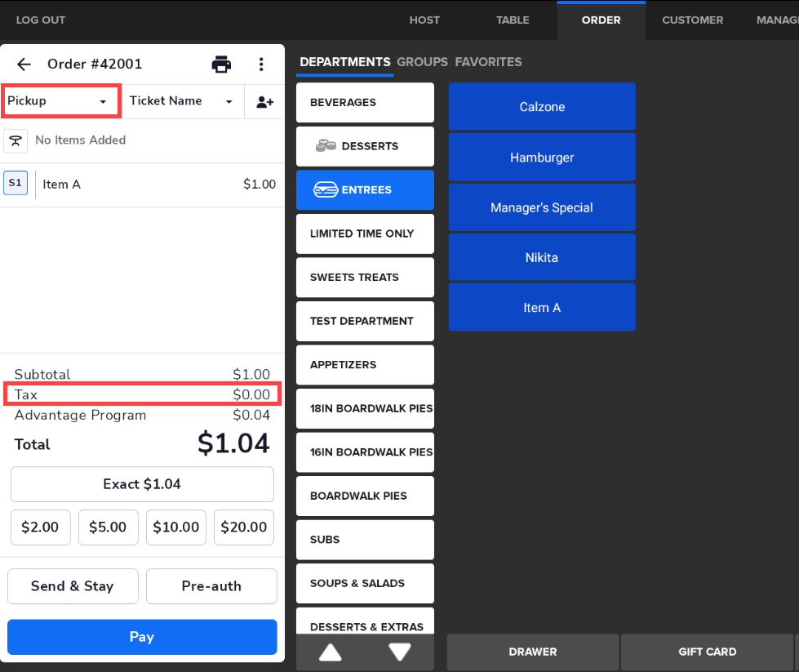Open TEST DEPARTMENT
The height and width of the screenshot is (672, 799).
[x=365, y=321]
